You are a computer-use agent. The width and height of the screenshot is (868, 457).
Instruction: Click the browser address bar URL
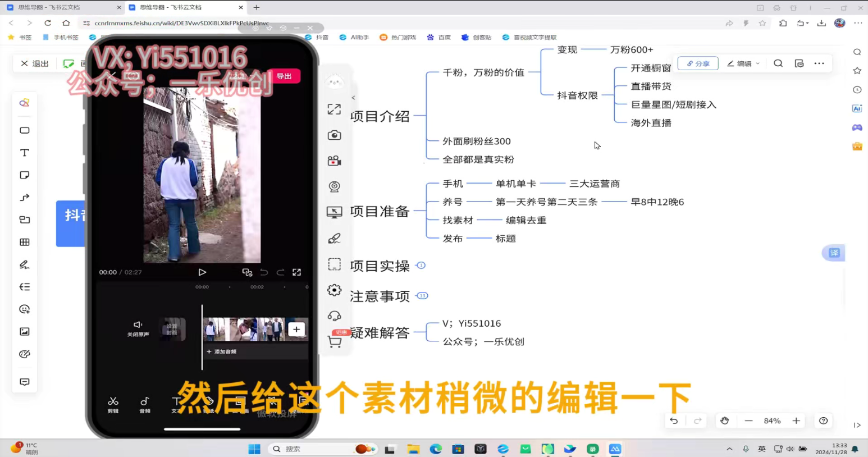pyautogui.click(x=182, y=23)
